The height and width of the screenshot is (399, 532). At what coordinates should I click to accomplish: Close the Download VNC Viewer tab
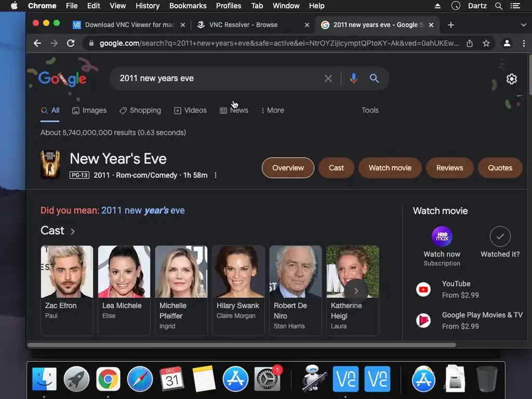pos(183,25)
